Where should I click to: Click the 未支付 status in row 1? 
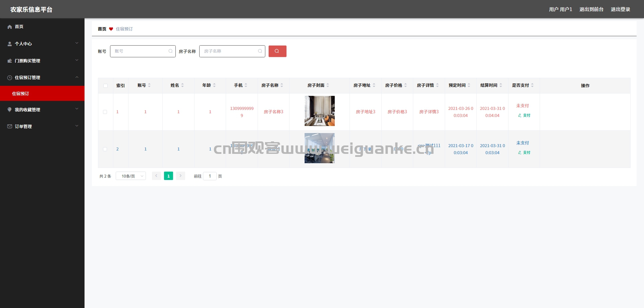pyautogui.click(x=523, y=106)
